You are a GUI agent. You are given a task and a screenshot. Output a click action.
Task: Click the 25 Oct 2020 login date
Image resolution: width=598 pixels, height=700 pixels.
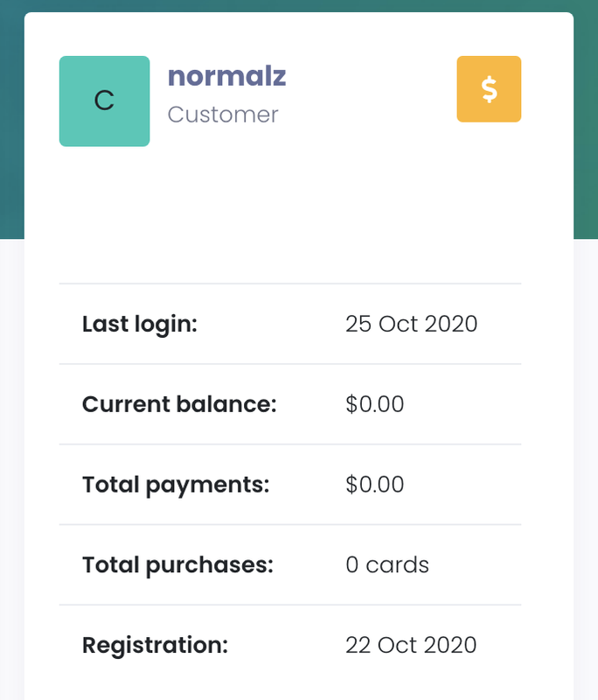pos(411,324)
